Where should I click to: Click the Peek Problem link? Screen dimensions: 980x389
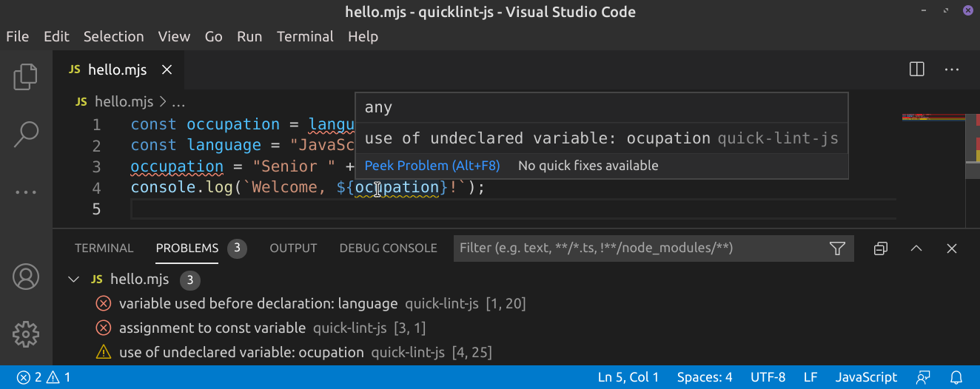pyautogui.click(x=432, y=166)
